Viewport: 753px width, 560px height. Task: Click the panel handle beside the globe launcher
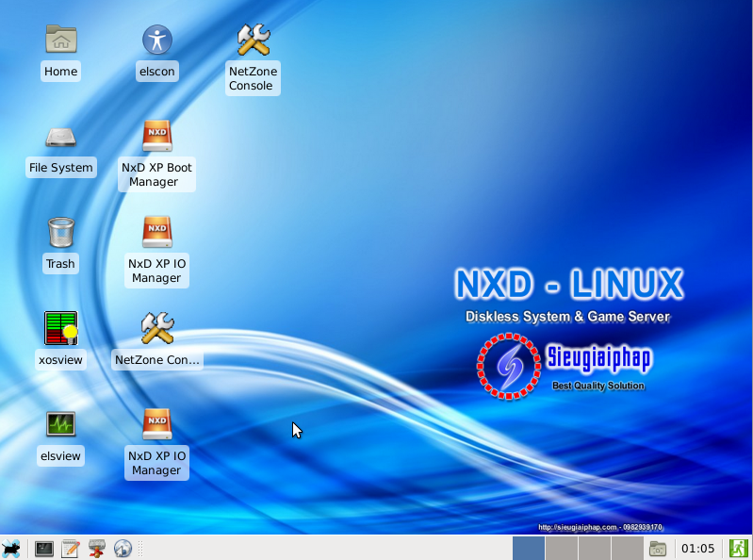pos(140,549)
